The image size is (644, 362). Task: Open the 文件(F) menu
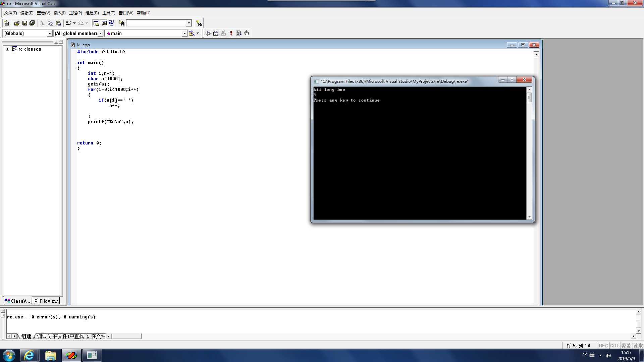click(x=10, y=13)
